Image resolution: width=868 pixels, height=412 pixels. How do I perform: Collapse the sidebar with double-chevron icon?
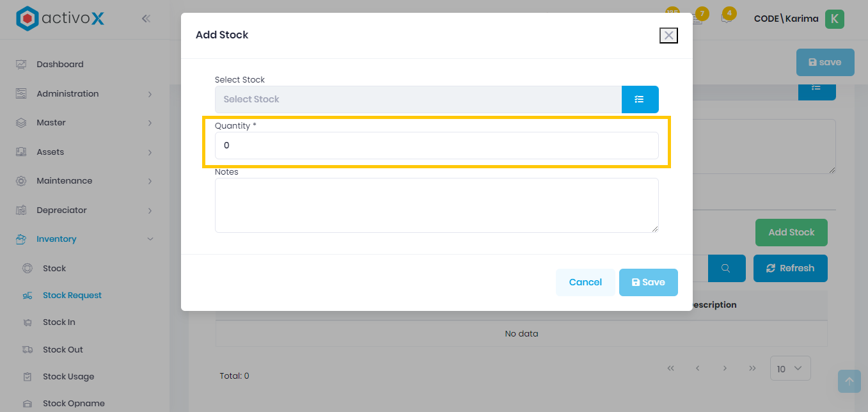click(x=146, y=19)
